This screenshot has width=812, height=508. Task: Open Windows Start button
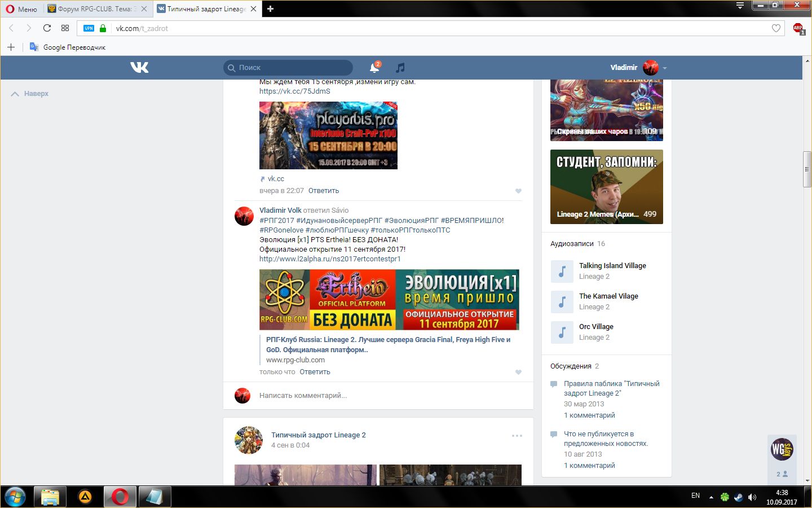pos(15,497)
